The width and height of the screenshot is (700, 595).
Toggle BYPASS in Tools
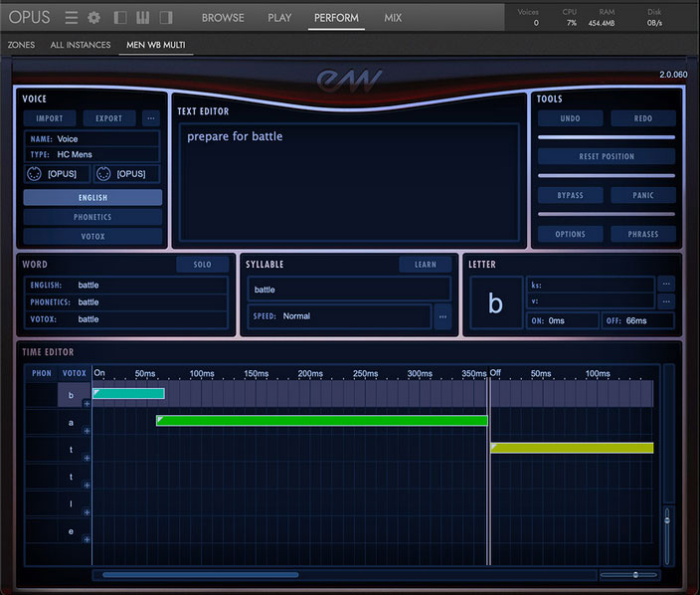point(570,195)
